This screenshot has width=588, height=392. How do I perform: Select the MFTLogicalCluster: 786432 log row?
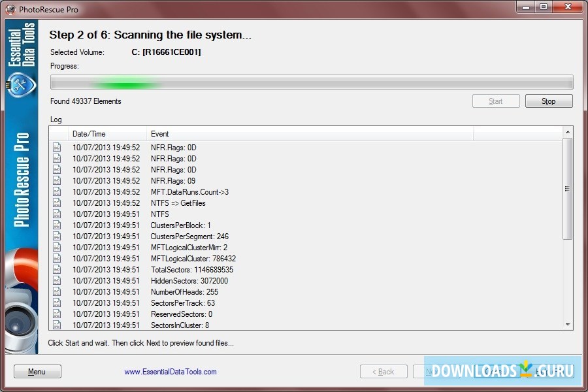tap(196, 258)
